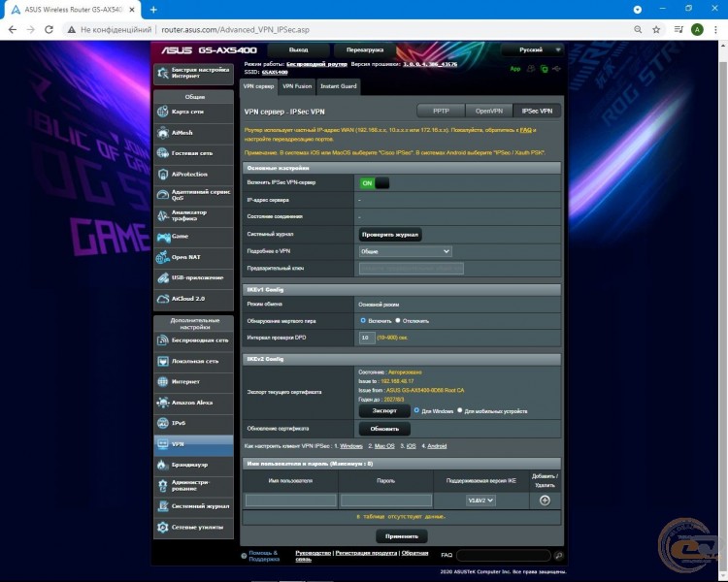This screenshot has height=582, width=728.
Task: Open Traffic Analyzer sidebar icon
Action: point(162,215)
